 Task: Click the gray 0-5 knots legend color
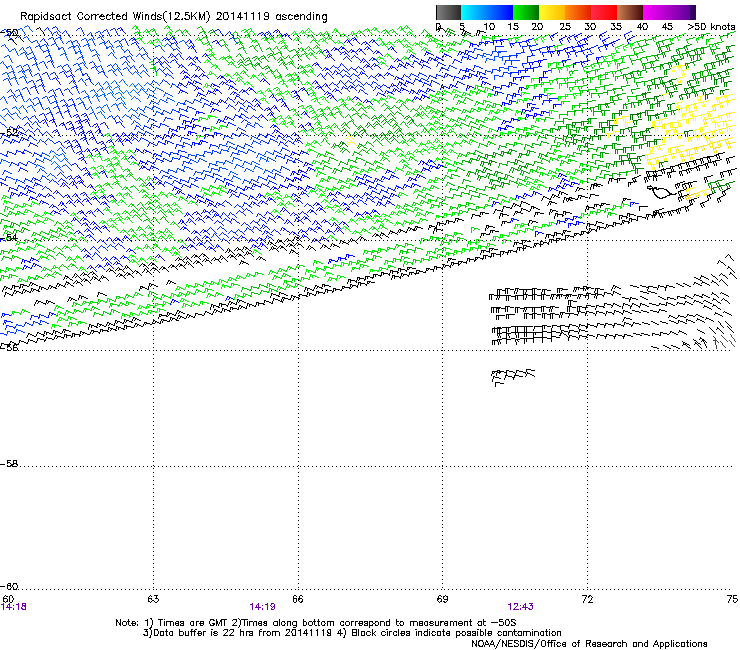pyautogui.click(x=448, y=12)
